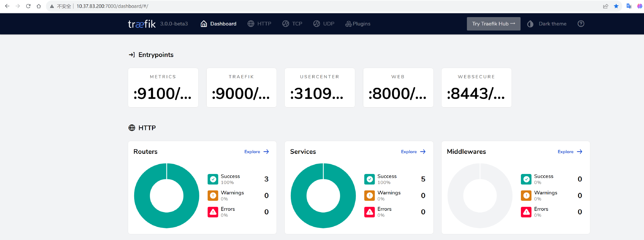Click the Traefik logo
The image size is (644, 240).
(x=142, y=24)
